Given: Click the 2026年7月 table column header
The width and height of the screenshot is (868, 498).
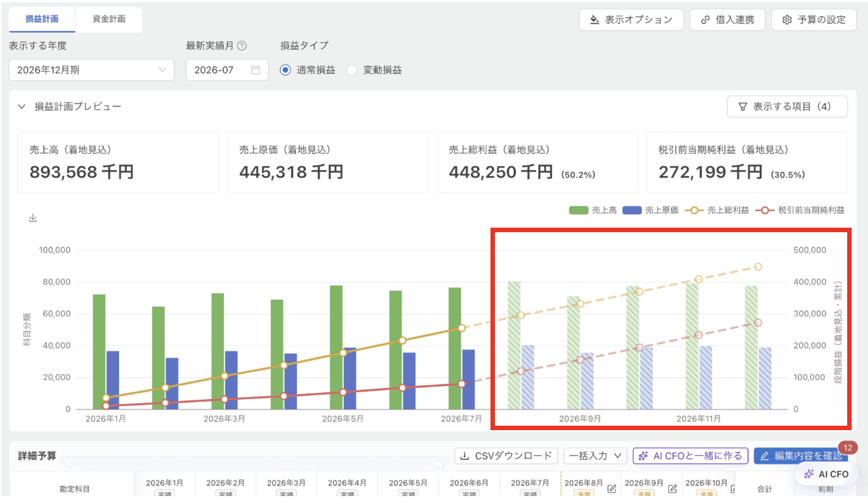Looking at the screenshot, I should click(530, 483).
